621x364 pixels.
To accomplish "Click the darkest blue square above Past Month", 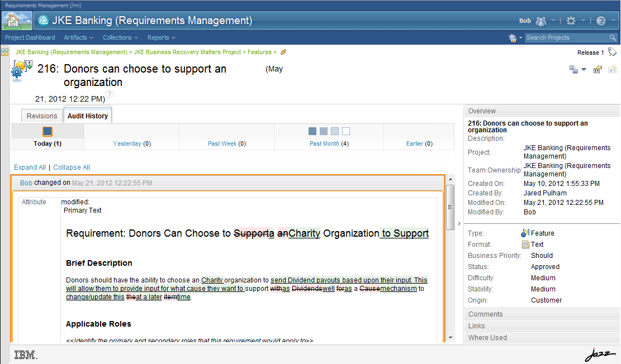I will coord(312,131).
